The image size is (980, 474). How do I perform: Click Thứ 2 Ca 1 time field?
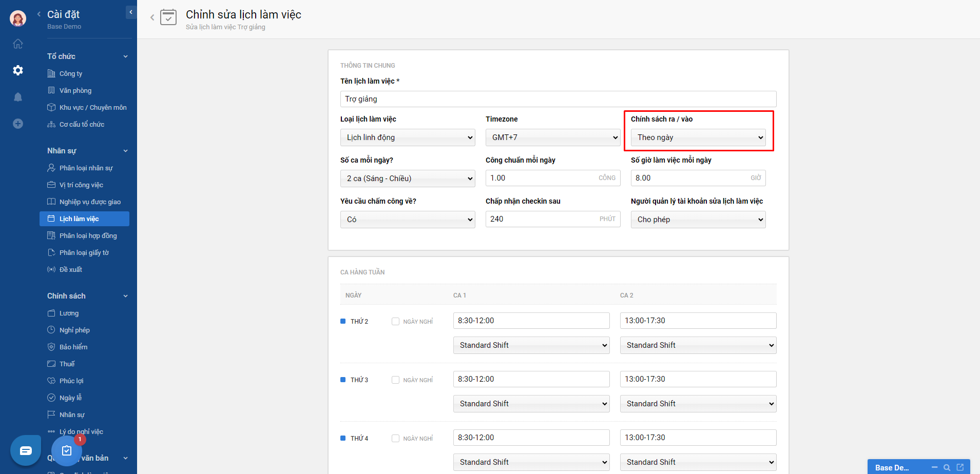(x=531, y=321)
